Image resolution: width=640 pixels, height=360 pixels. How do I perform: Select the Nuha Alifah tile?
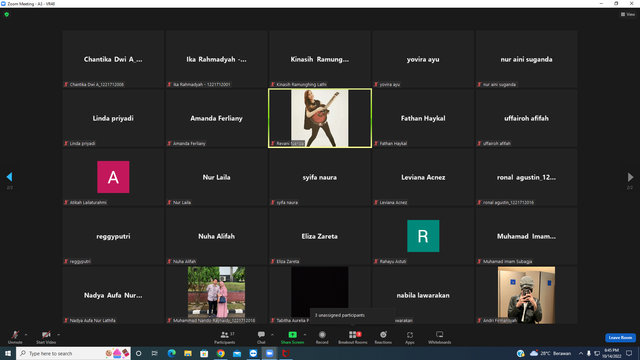coord(216,236)
